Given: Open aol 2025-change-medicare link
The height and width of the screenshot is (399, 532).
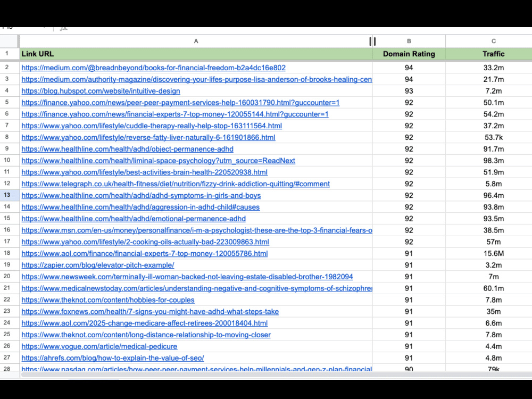Looking at the screenshot, I should [x=145, y=323].
